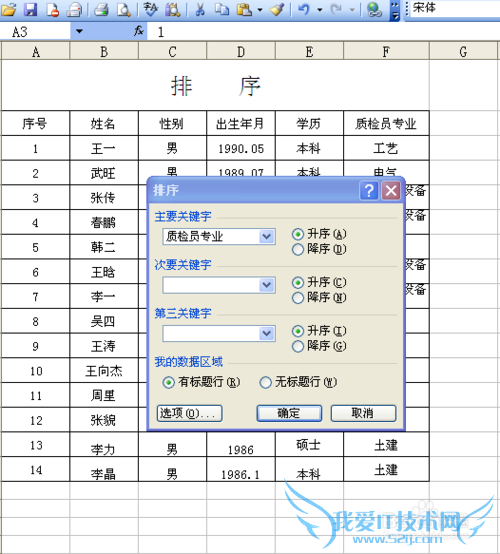
Task: Click the Cut scissors icon
Action: point(200,9)
